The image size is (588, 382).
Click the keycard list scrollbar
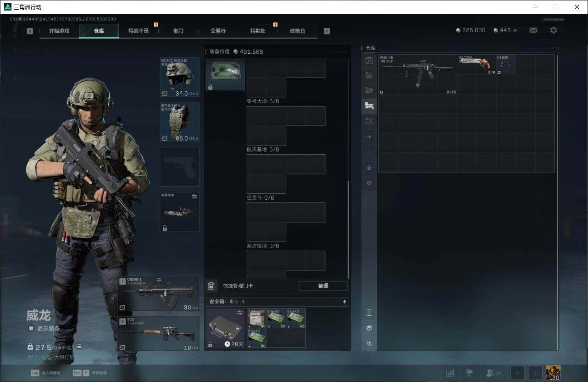348,229
